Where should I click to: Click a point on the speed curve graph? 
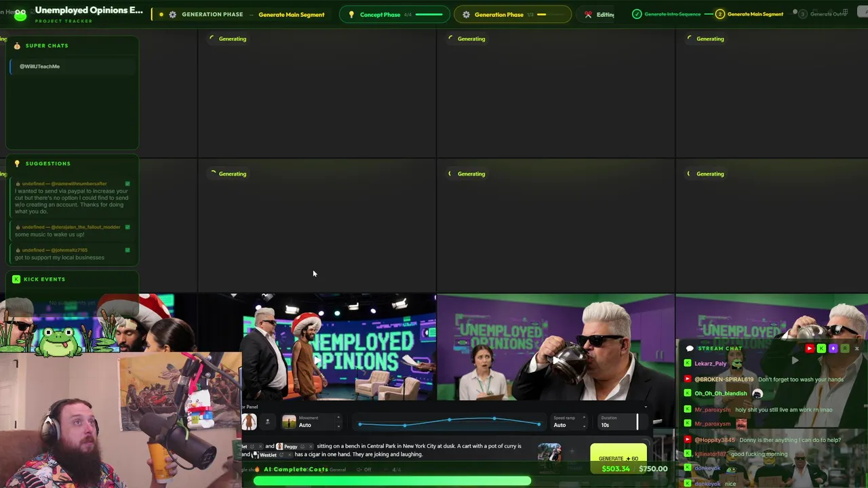449,422
